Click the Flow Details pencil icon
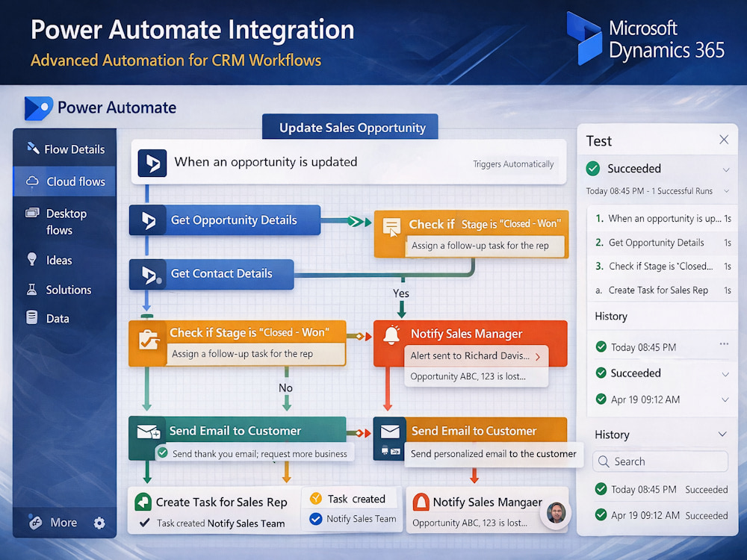This screenshot has height=560, width=747. tap(33, 148)
